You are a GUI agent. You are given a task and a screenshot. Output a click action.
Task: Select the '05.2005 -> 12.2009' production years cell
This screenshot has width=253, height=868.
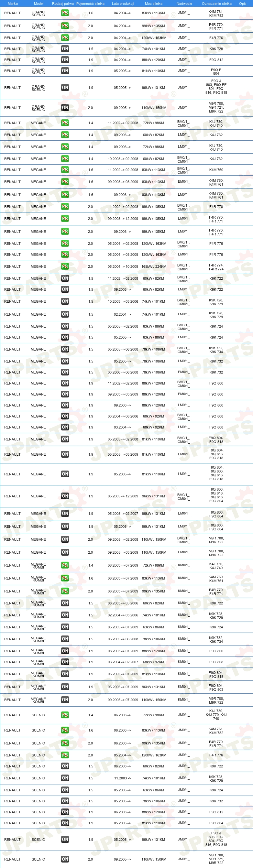(x=123, y=496)
